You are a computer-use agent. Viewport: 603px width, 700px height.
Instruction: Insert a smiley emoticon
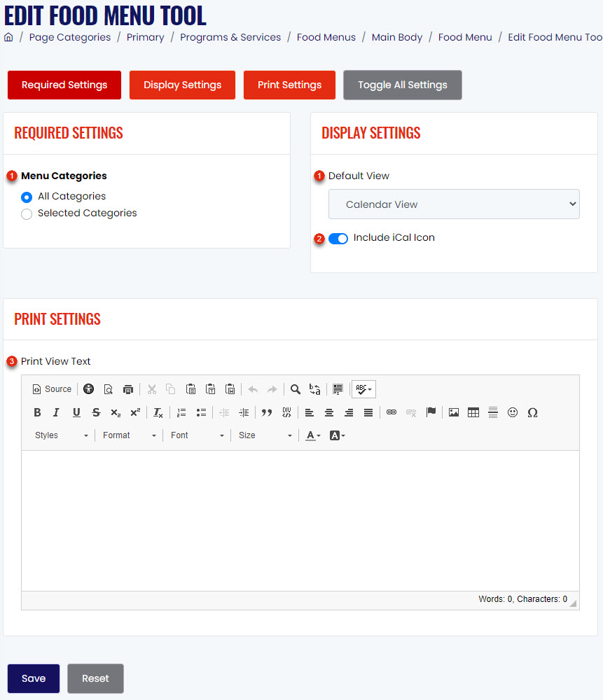(513, 412)
